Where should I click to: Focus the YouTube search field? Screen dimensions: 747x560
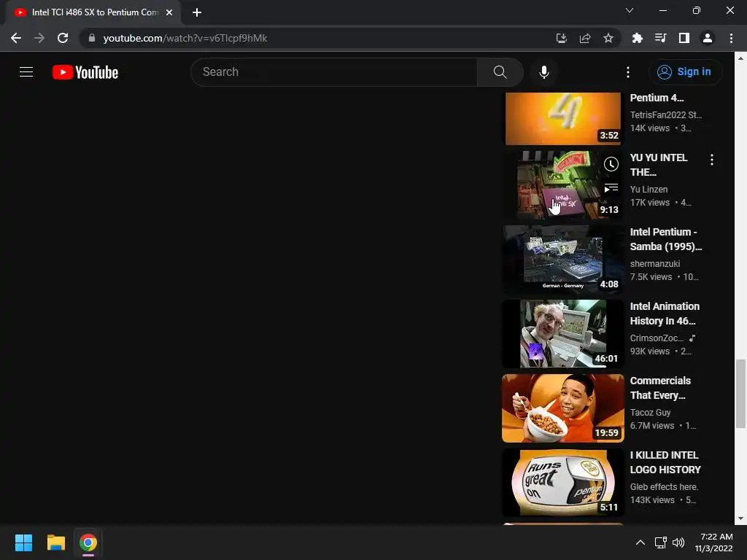point(334,72)
